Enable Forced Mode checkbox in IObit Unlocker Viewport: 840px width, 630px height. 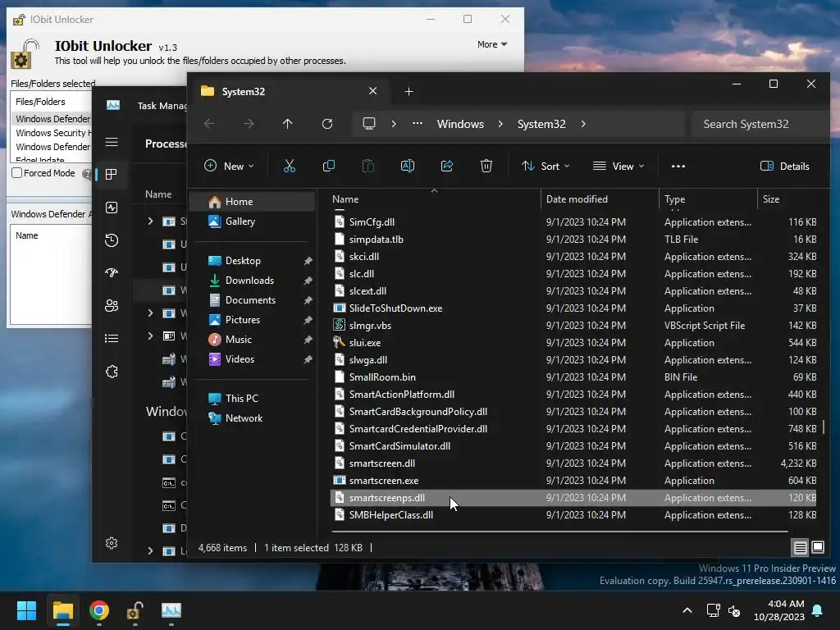pos(17,173)
